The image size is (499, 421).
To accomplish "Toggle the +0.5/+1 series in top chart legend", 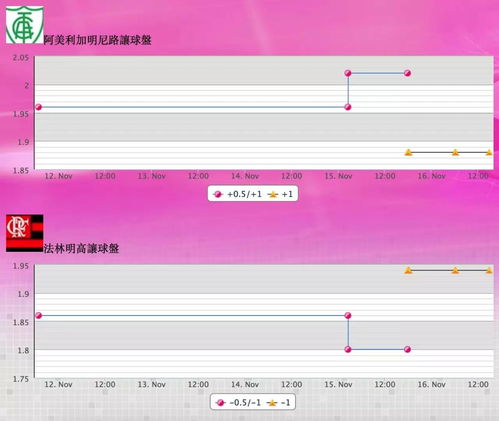I will pos(238,194).
